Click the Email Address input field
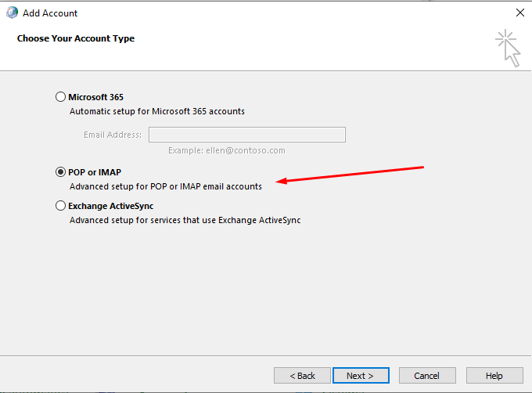Screen dimensions: 532x393 pyautogui.click(x=247, y=135)
